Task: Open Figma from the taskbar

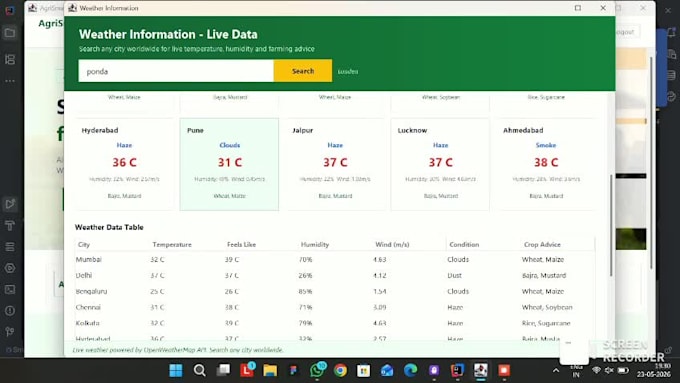Action: [294, 370]
